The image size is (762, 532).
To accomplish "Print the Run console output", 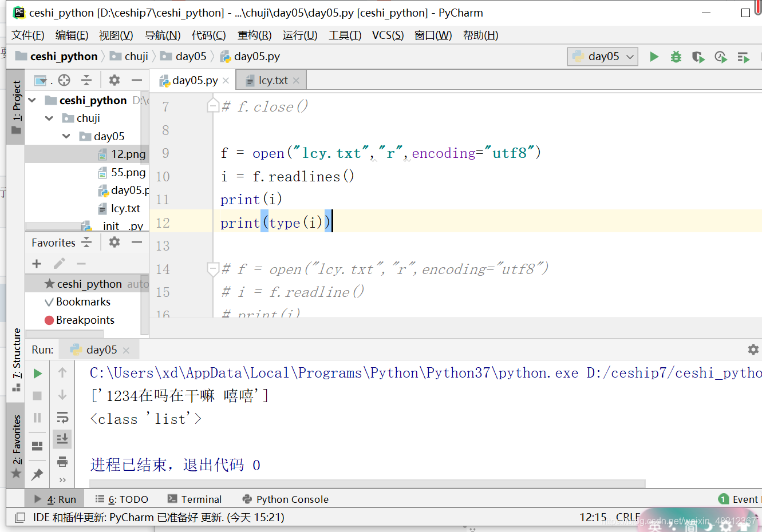I will click(62, 461).
